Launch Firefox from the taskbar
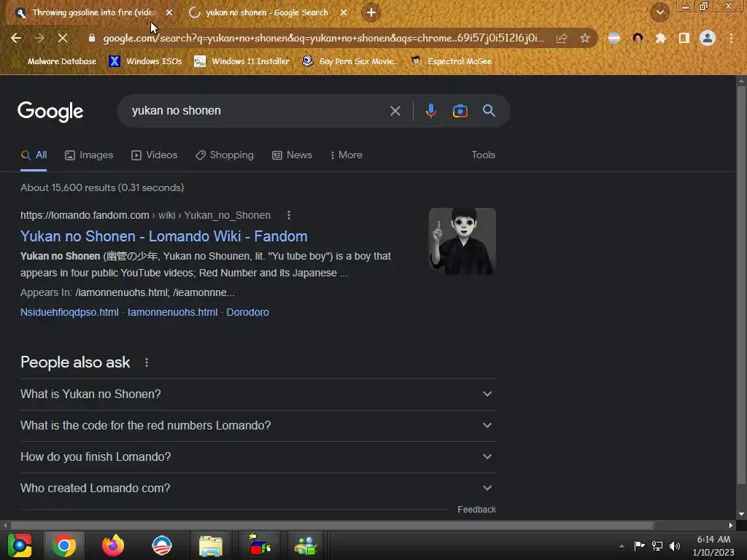747x560 pixels. [113, 545]
